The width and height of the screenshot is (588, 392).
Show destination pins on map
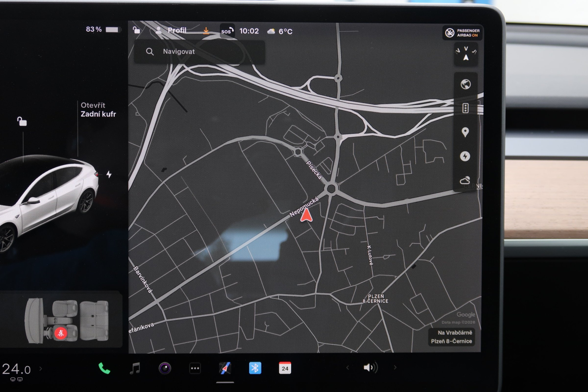(x=465, y=132)
